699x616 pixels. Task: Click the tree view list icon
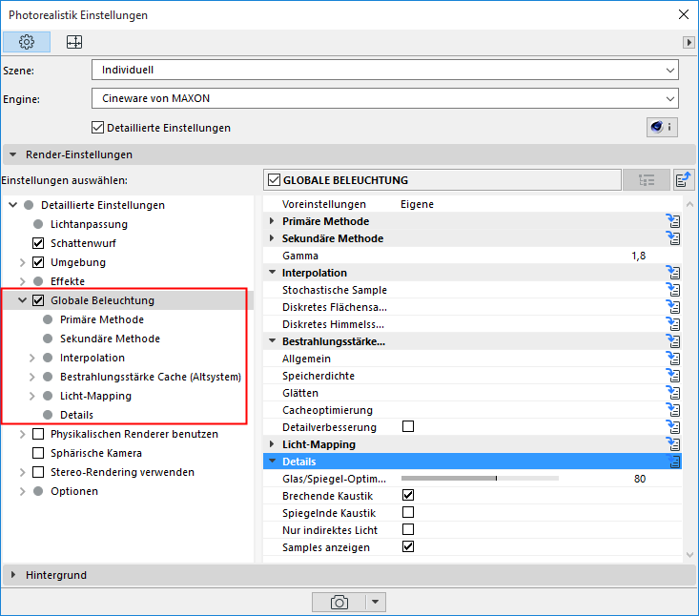point(647,180)
